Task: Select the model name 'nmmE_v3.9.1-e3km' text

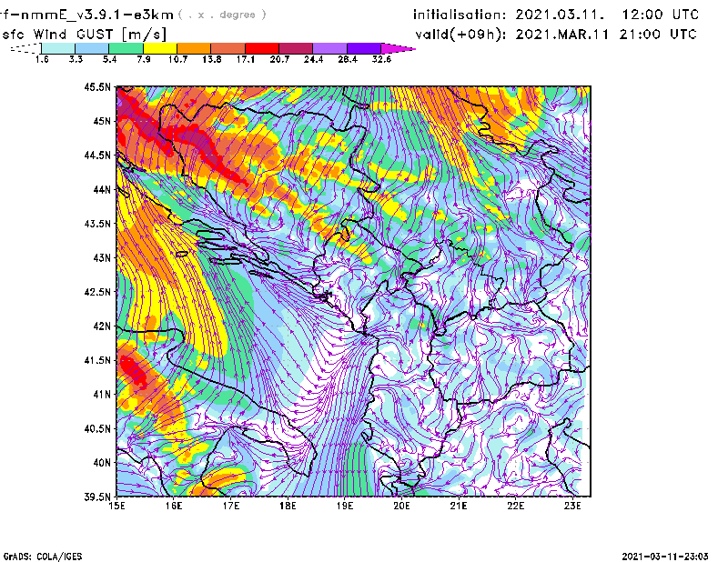Action: [97, 15]
